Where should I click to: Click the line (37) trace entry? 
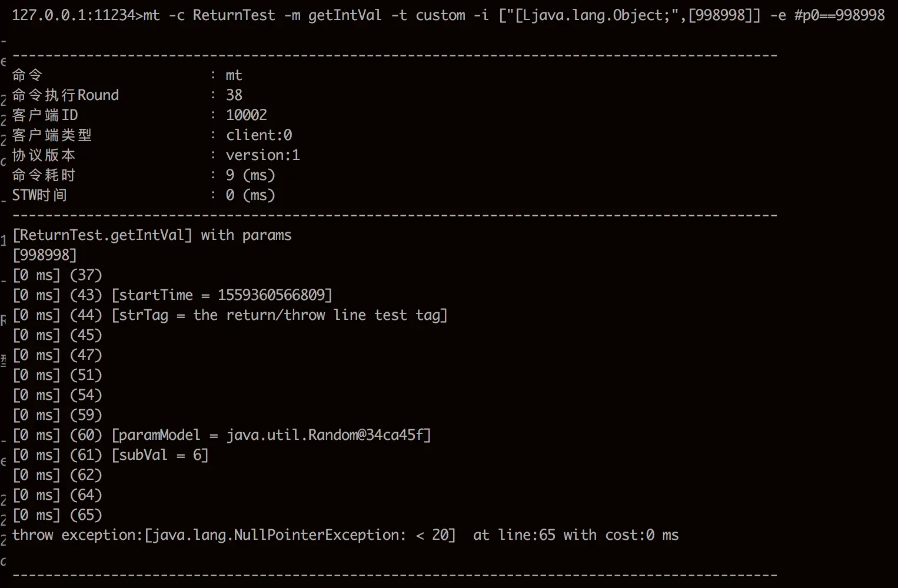pos(58,275)
